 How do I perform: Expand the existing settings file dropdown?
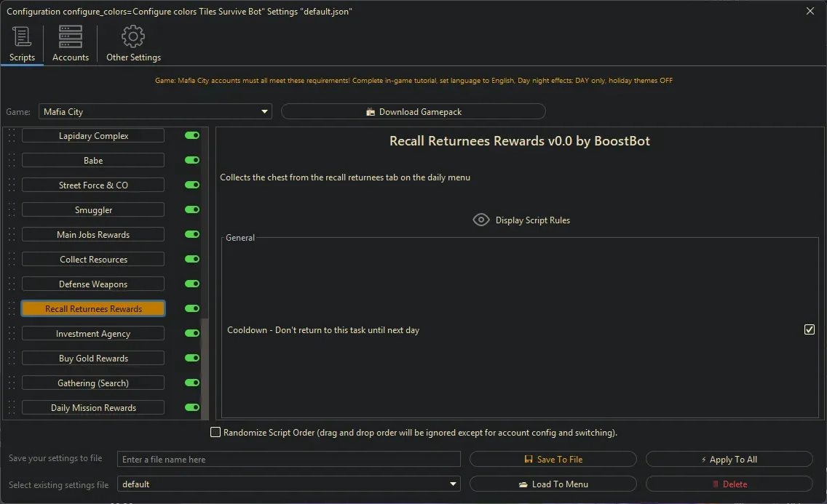(x=453, y=484)
